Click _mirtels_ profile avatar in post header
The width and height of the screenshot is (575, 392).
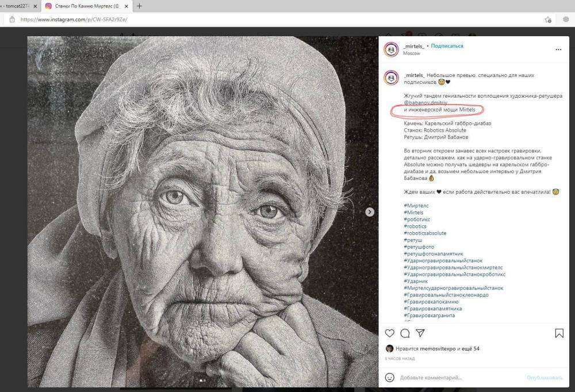392,49
